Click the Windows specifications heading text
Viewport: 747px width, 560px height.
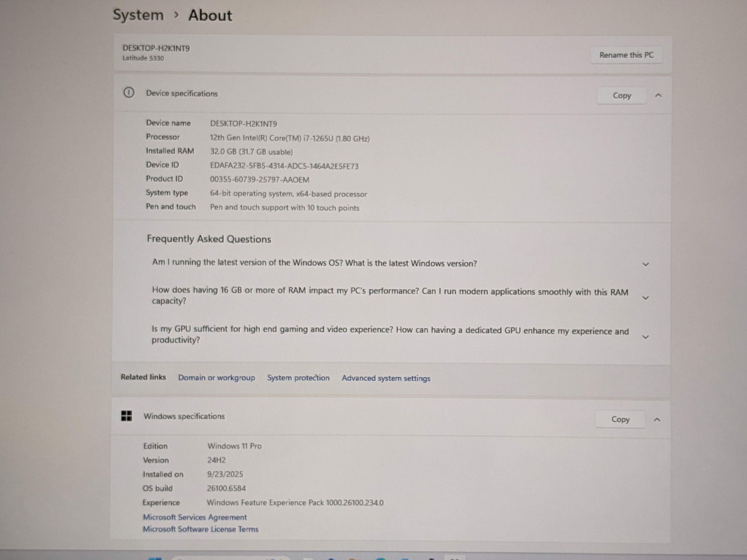click(x=184, y=416)
